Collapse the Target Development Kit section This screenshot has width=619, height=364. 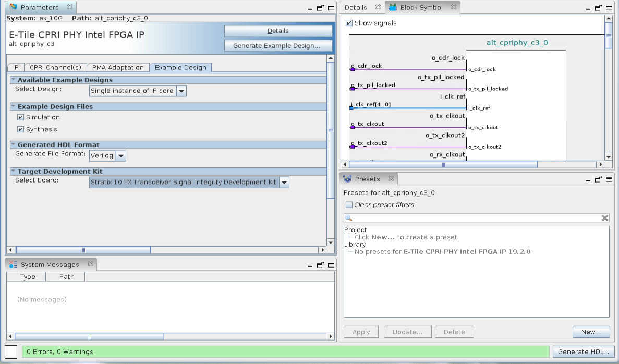[x=13, y=171]
